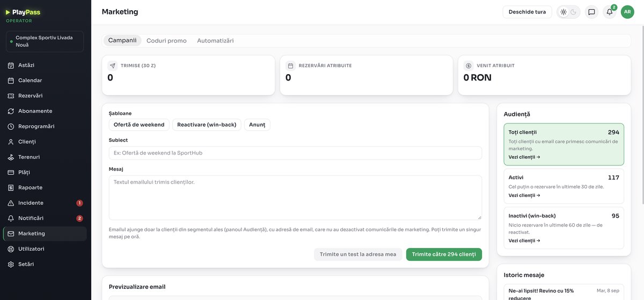Click the Previzualizare email heading

[x=137, y=287]
